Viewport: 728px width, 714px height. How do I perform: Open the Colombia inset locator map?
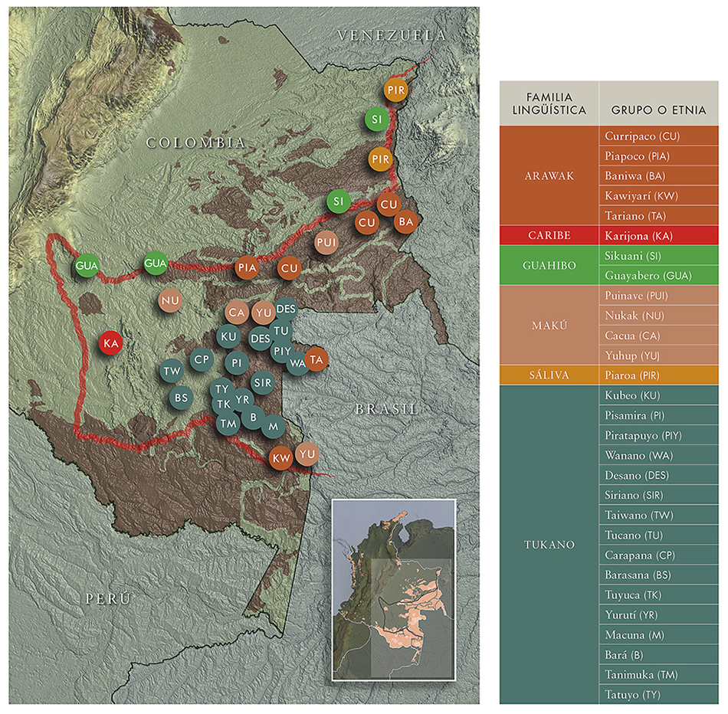[393, 589]
